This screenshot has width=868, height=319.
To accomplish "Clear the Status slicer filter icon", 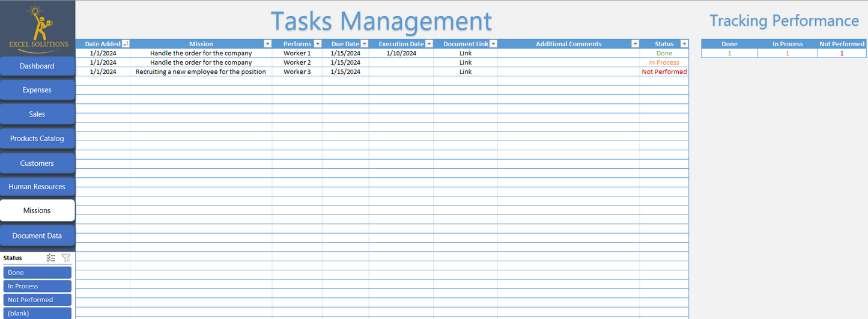I will point(66,258).
